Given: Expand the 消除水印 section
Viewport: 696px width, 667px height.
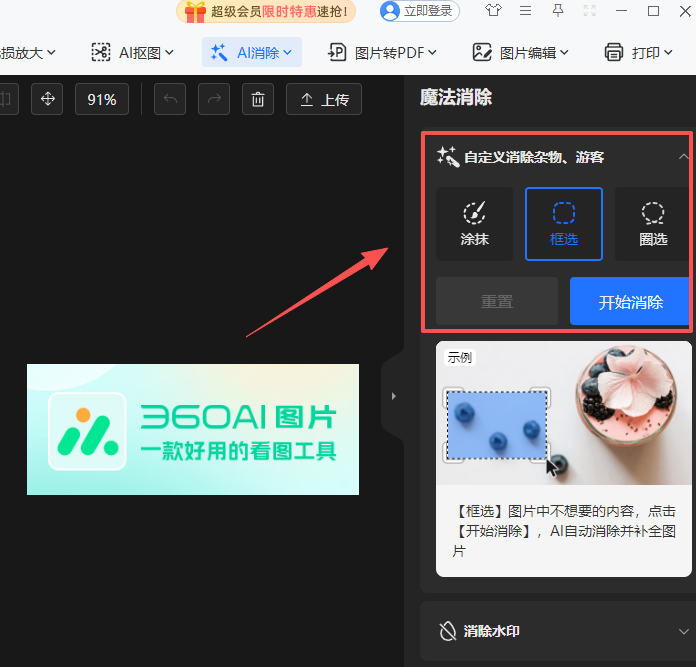Looking at the screenshot, I should click(x=684, y=631).
